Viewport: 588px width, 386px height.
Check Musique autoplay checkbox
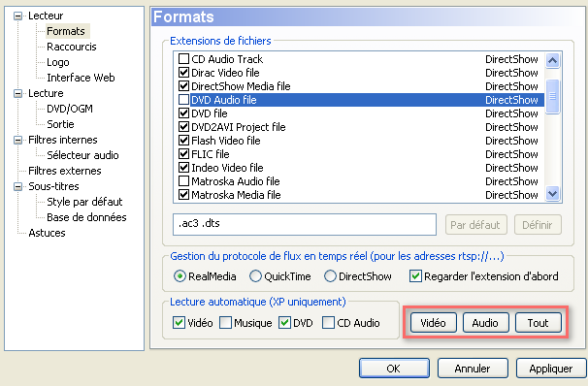coord(225,323)
